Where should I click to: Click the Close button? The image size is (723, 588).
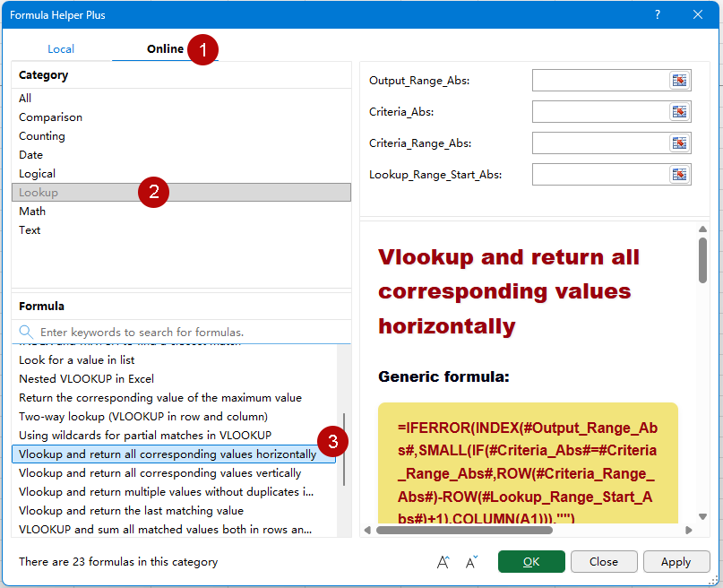tap(604, 562)
